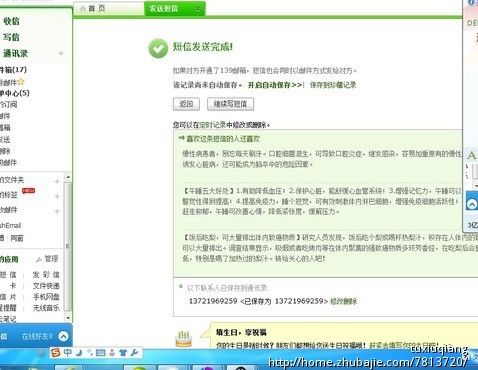Viewport: 478px width, 370px height.
Task: Click the birthday cake icon
Action: tap(184, 339)
